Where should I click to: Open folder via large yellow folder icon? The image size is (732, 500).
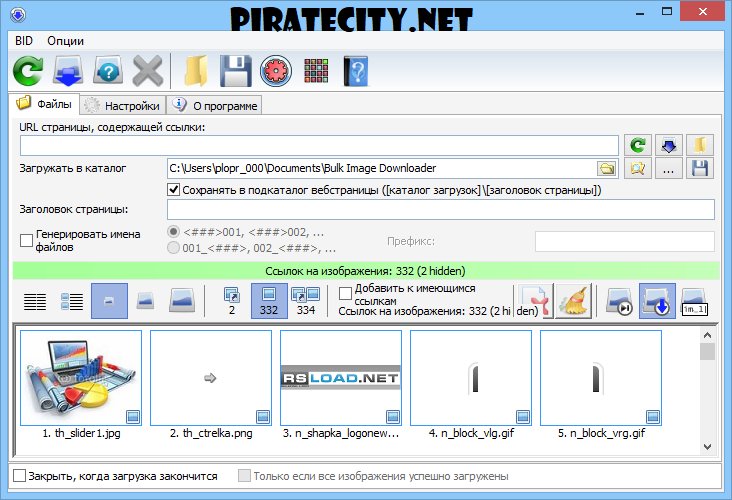(x=196, y=71)
